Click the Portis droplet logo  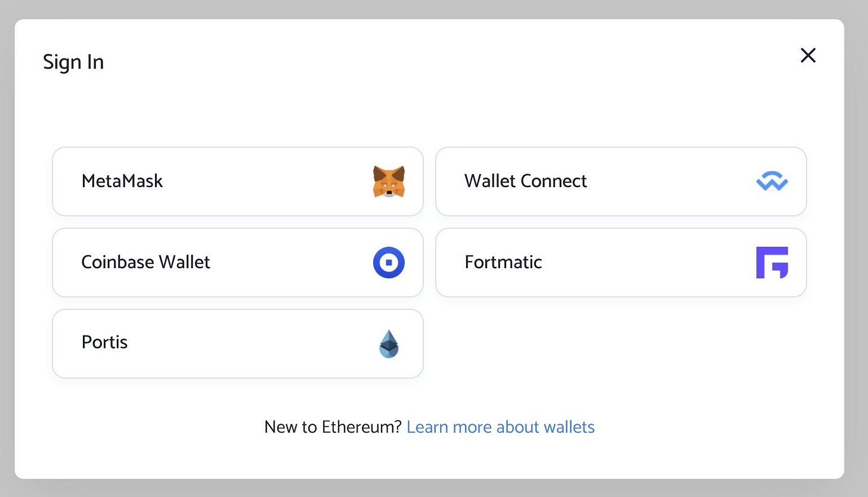[389, 343]
